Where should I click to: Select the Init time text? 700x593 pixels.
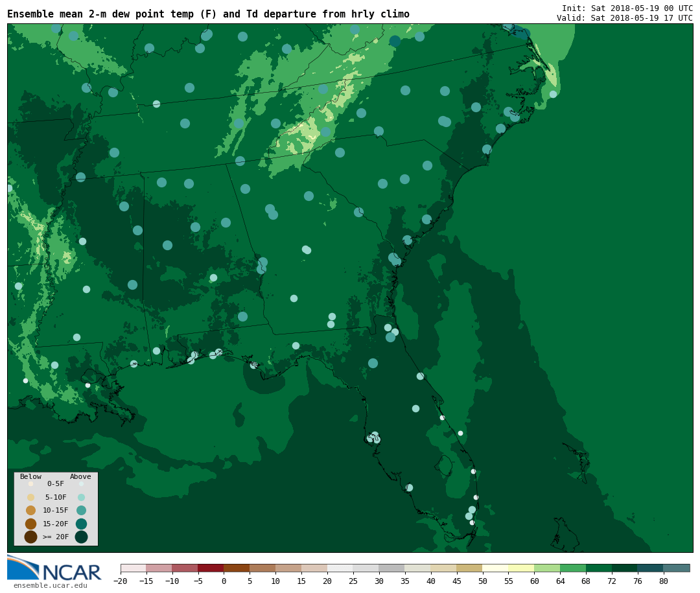coord(627,8)
